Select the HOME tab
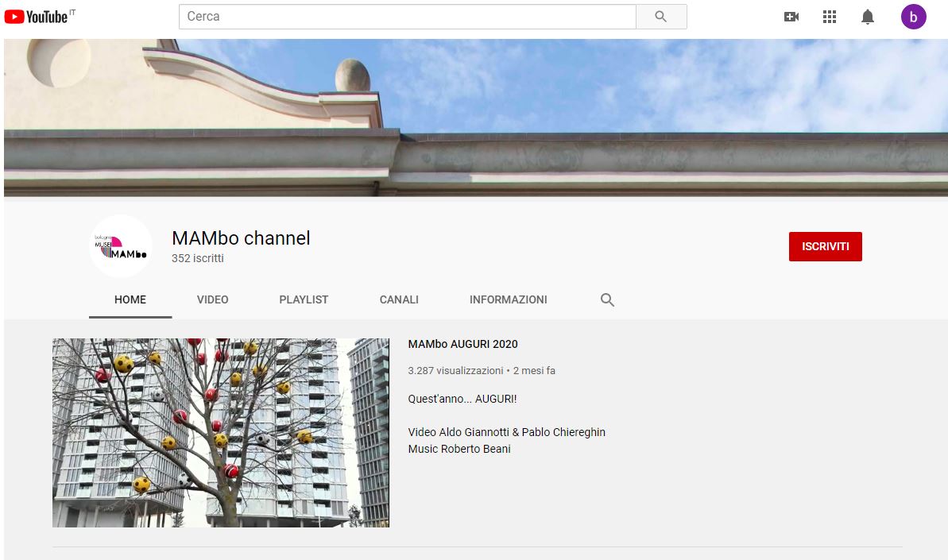Viewport: 948px width, 560px height. (130, 299)
